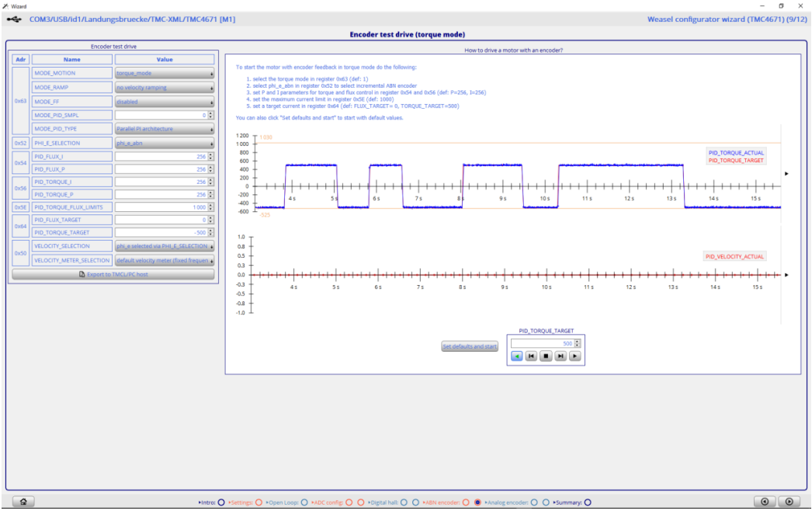Select the Intro step radio circle
This screenshot has height=511, width=812.
(x=221, y=502)
